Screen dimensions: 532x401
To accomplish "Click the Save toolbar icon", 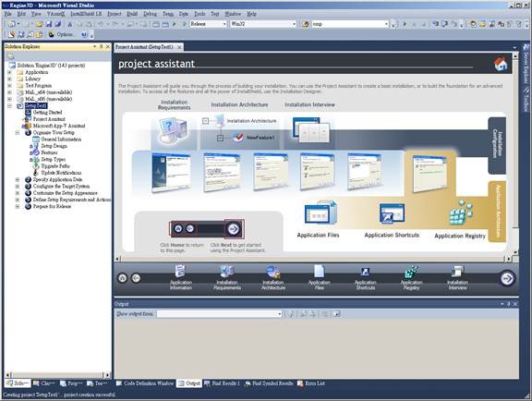I will [x=49, y=24].
